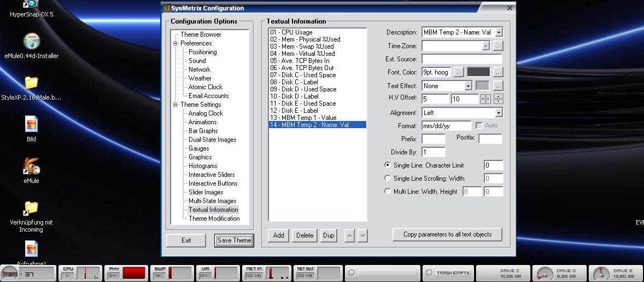Viewport: 644px width, 282px height.
Task: Select Multi Line: Width, Height radio
Action: tap(387, 191)
